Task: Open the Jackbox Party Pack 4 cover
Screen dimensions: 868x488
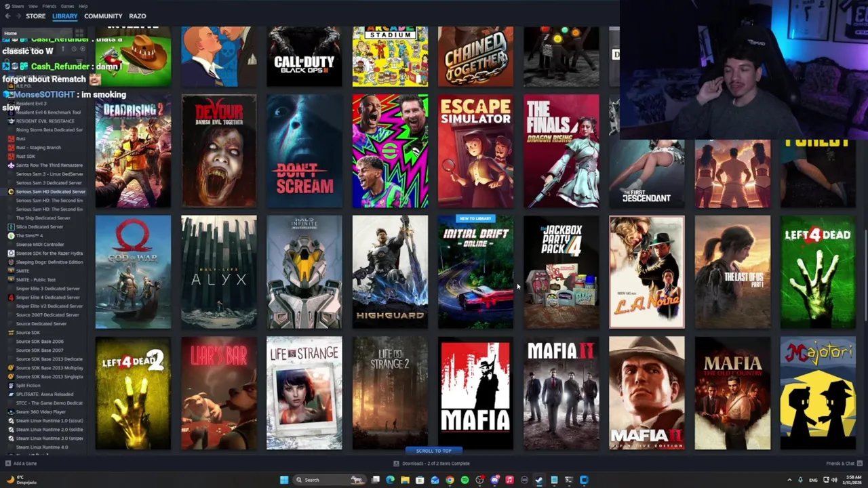Action: 561,272
